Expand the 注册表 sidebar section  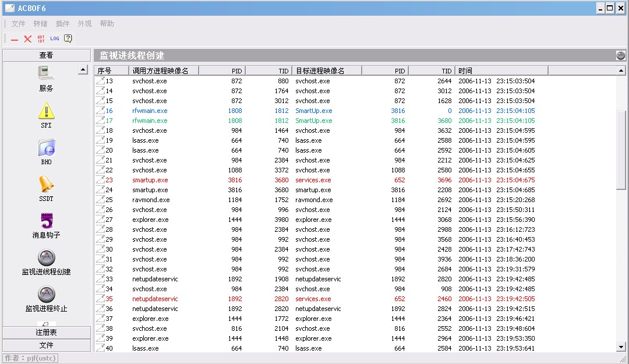pyautogui.click(x=47, y=333)
